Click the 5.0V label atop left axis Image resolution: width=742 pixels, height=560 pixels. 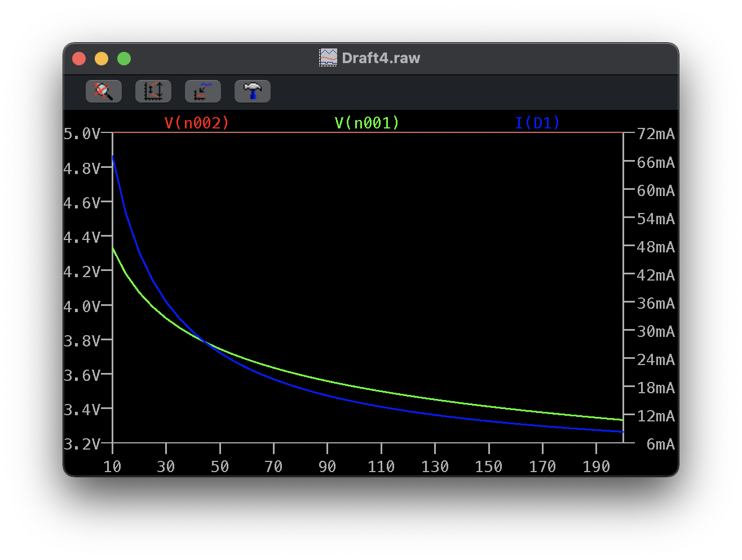click(82, 134)
